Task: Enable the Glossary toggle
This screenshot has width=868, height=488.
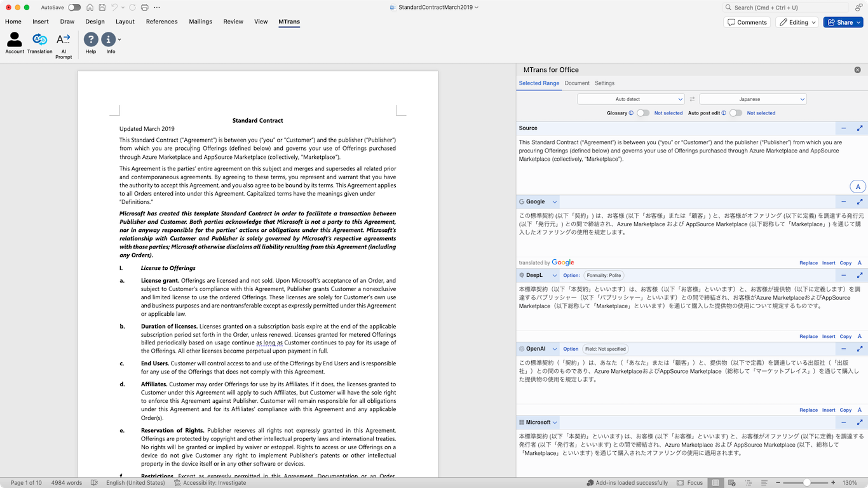Action: pos(643,113)
